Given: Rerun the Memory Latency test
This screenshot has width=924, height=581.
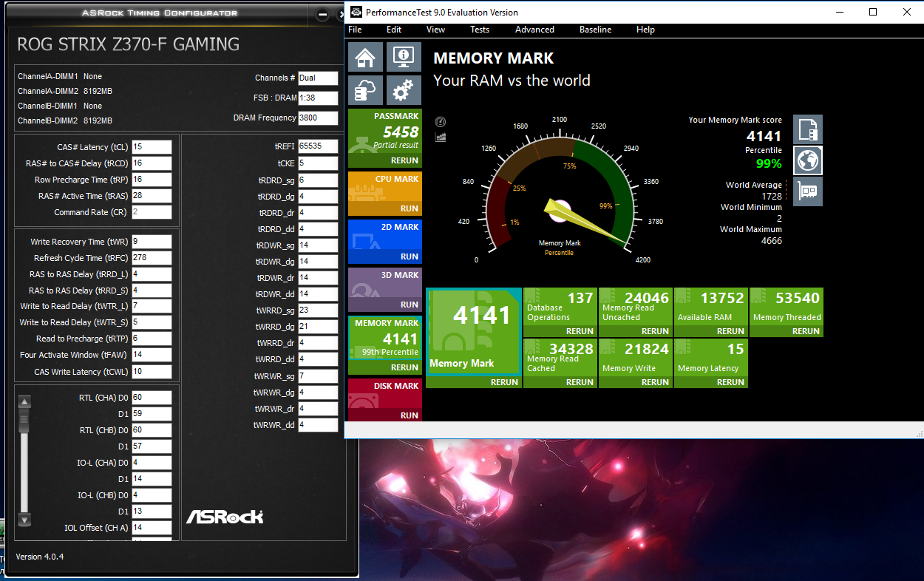Looking at the screenshot, I should 730,382.
